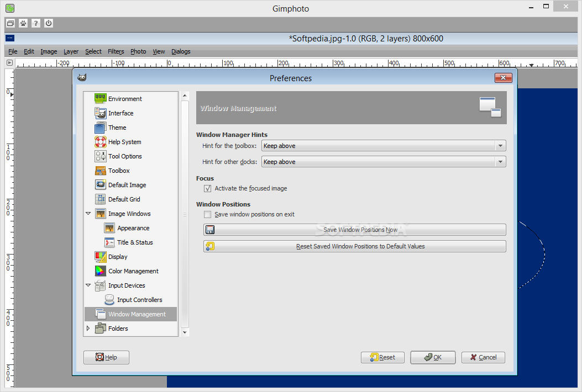Maximize the Gimphoto main window
This screenshot has height=392, width=582.
[546, 7]
